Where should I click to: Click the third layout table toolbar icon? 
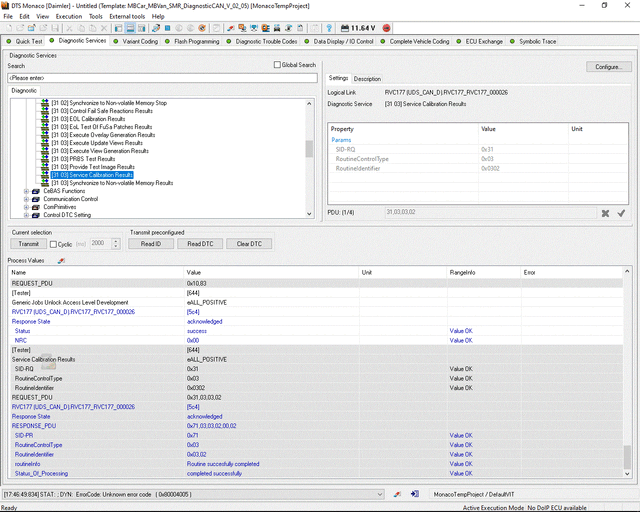(x=142, y=28)
